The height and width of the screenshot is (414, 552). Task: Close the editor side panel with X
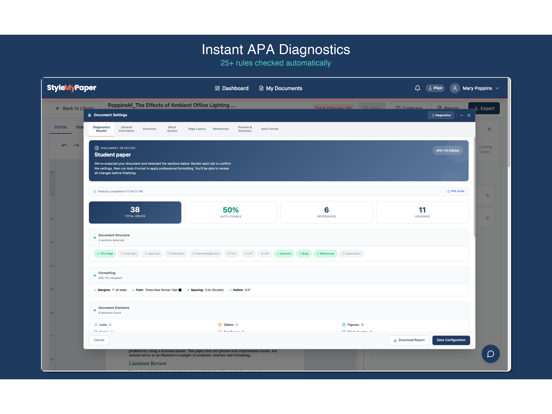[x=489, y=129]
